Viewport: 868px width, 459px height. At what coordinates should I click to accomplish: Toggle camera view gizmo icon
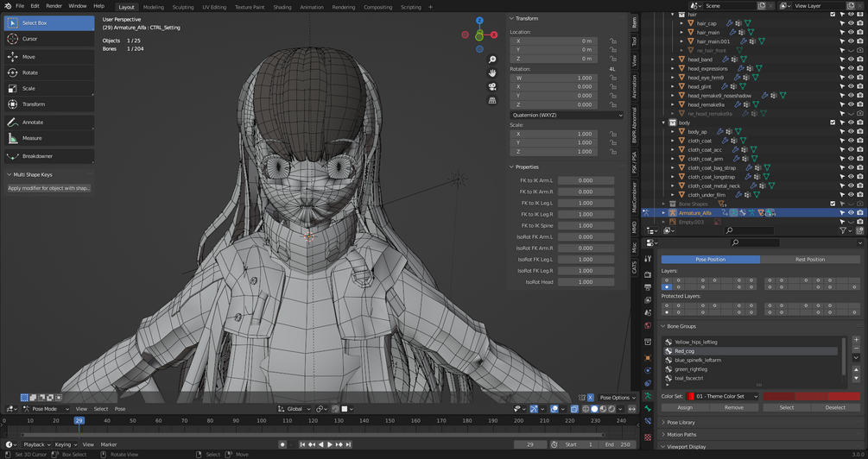tap(492, 86)
